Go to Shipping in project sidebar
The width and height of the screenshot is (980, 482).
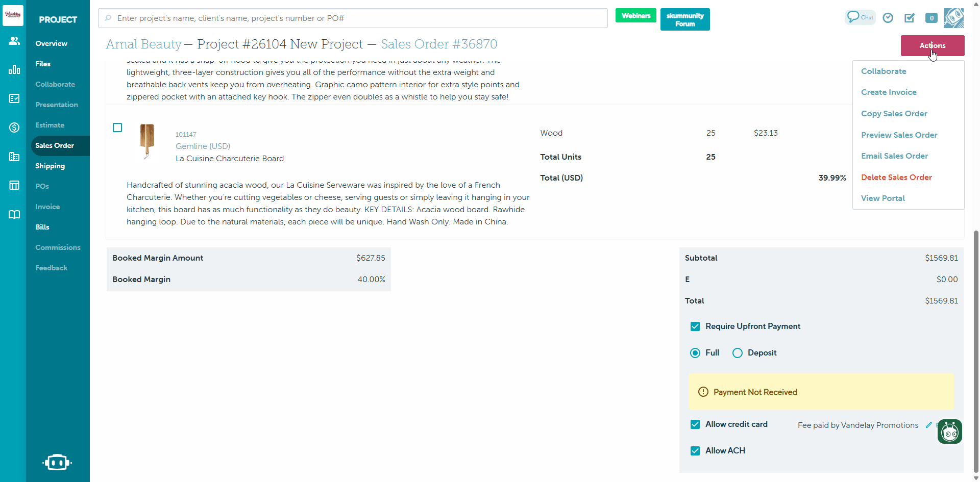(x=50, y=166)
